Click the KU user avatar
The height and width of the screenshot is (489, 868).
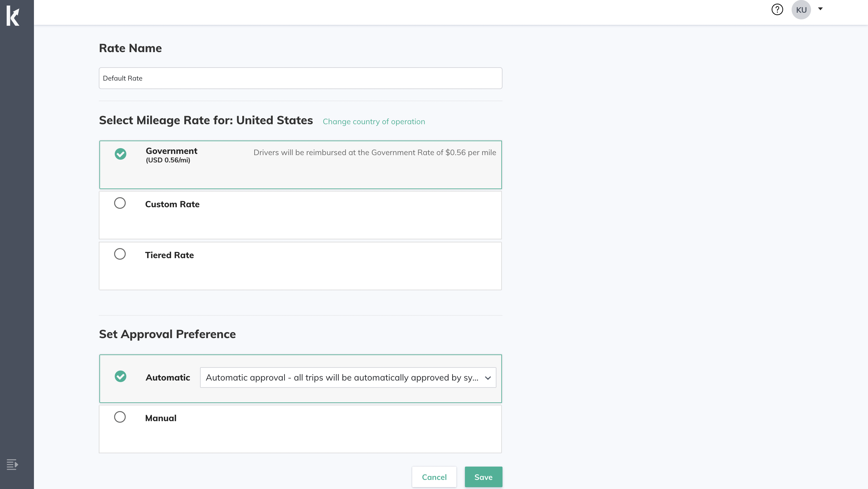tap(801, 10)
